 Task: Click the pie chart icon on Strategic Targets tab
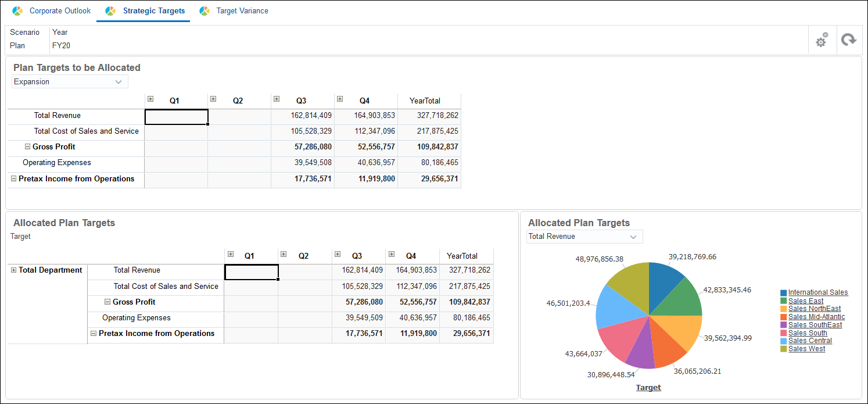point(110,10)
